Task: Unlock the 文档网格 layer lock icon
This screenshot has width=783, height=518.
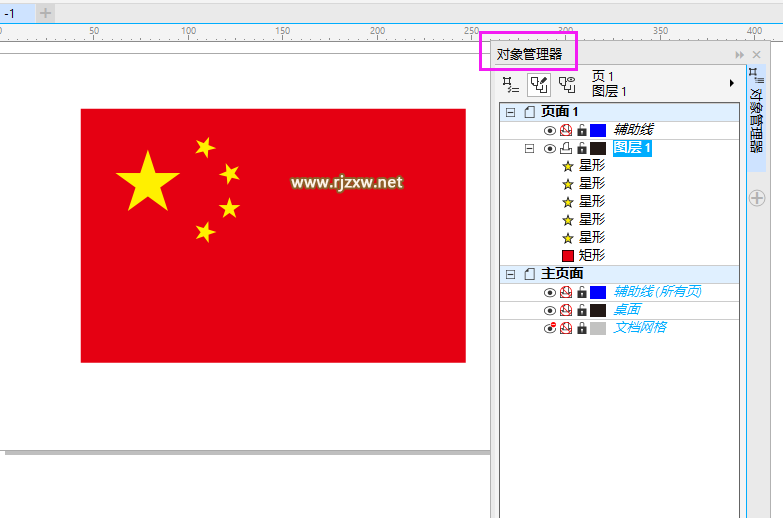Action: pos(582,328)
